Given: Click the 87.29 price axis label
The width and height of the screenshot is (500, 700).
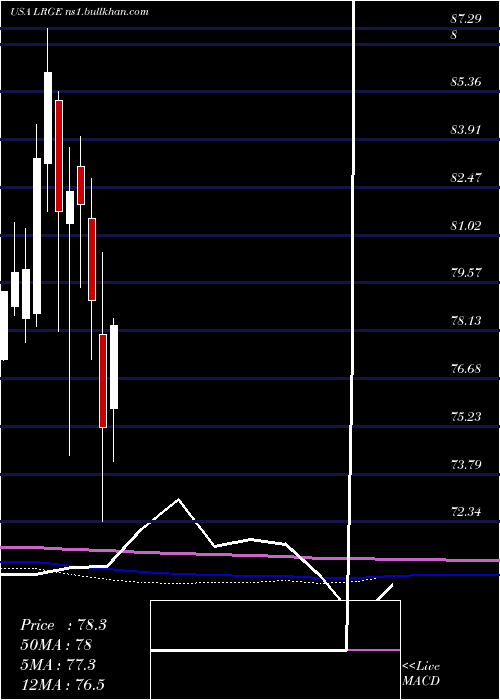Looking at the screenshot, I should coord(466,19).
